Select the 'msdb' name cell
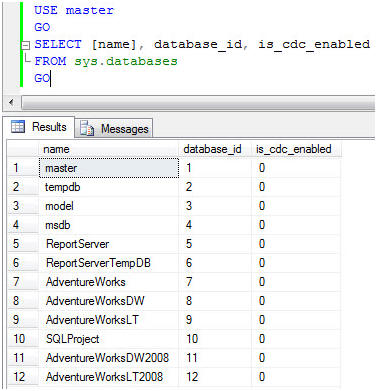 pyautogui.click(x=109, y=225)
